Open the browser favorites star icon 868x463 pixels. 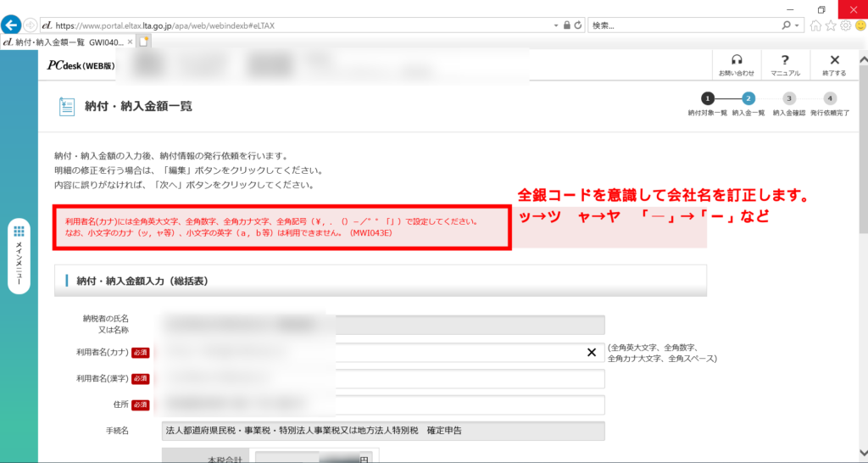830,25
